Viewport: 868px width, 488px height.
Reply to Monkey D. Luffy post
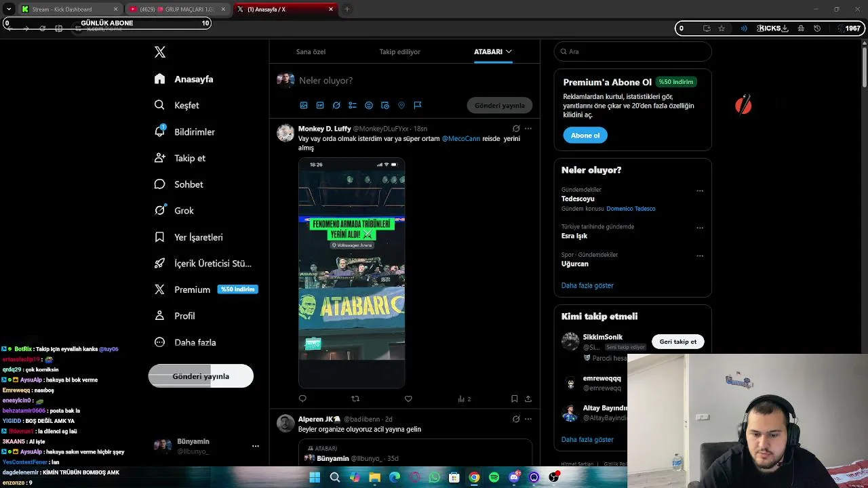(x=302, y=399)
